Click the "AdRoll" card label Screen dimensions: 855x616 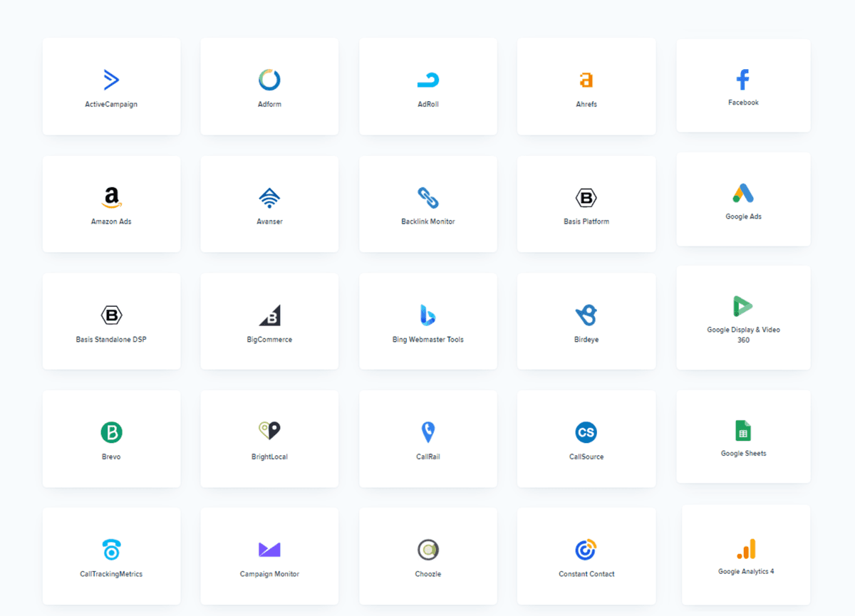[428, 105]
